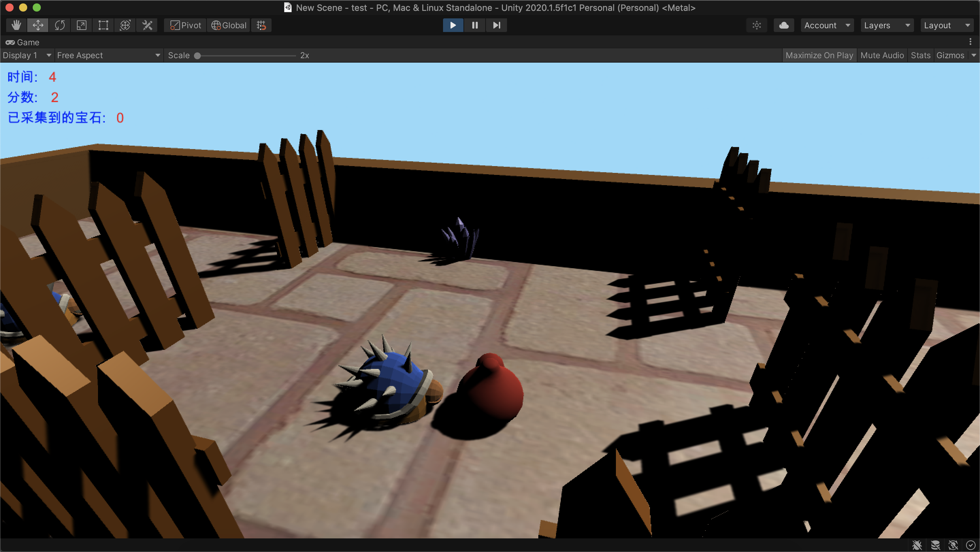The height and width of the screenshot is (552, 980).
Task: Expand the Layers dropdown
Action: (886, 26)
